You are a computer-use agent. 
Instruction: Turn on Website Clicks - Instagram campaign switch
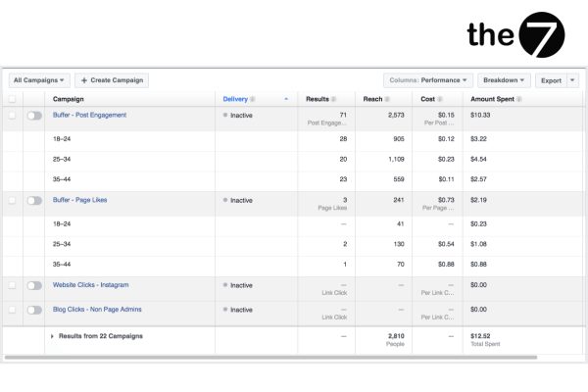34,285
